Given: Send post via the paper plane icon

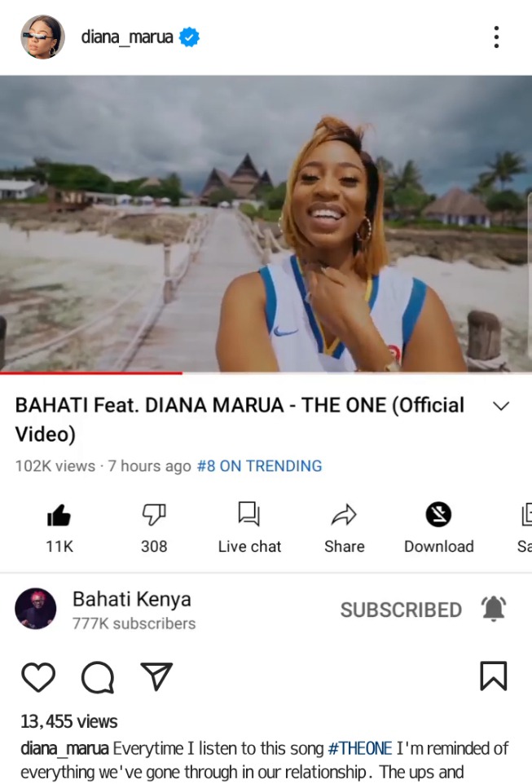Looking at the screenshot, I should point(156,676).
